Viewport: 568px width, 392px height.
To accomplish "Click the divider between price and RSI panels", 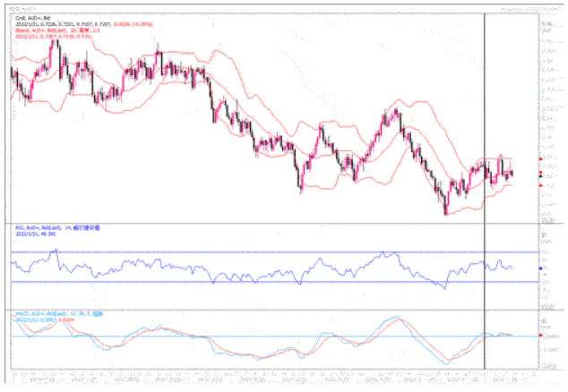I will 269,222.
